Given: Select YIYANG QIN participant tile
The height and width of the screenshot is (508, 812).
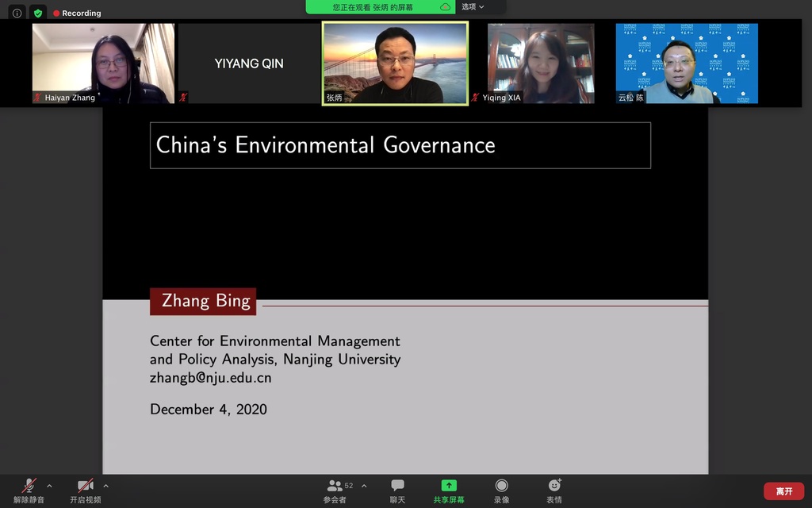Looking at the screenshot, I should coord(249,63).
